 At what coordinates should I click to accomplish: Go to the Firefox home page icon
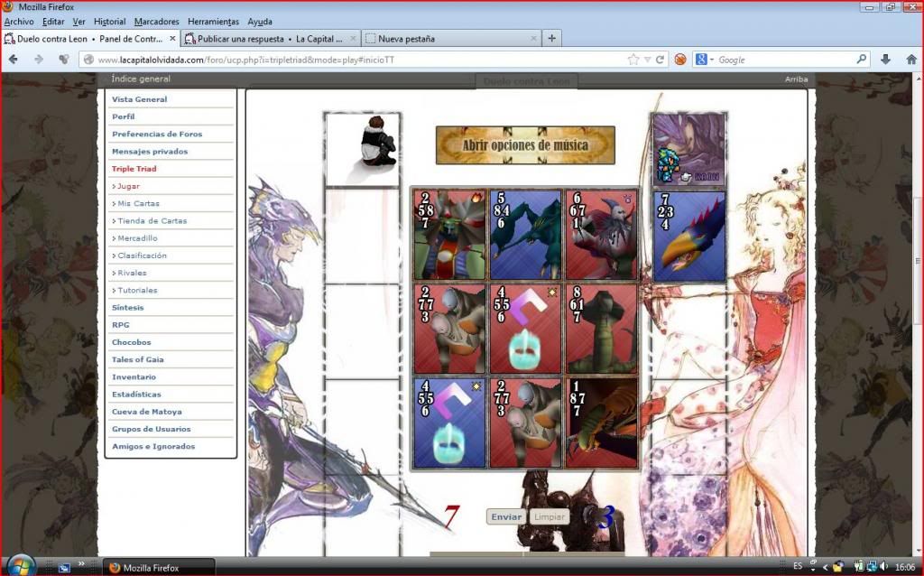pos(911,60)
